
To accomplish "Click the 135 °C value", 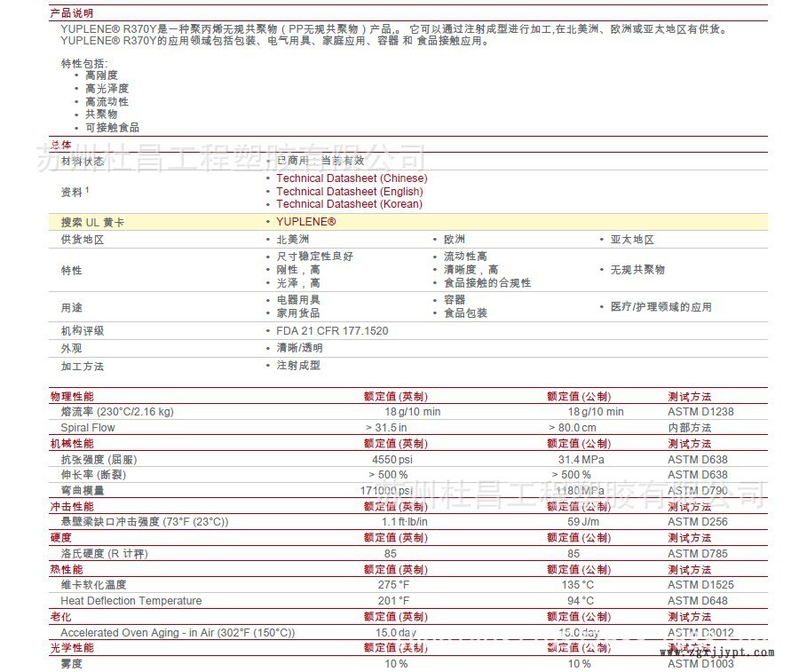I will coord(577,585).
